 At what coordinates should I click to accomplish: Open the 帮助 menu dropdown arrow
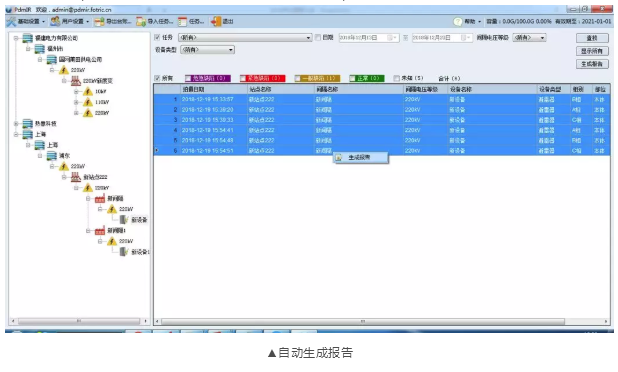click(x=480, y=22)
